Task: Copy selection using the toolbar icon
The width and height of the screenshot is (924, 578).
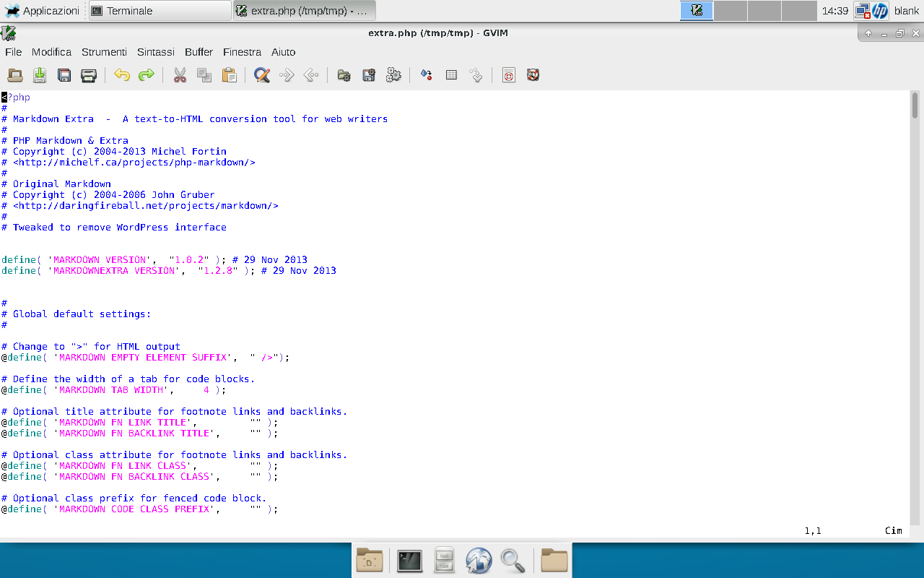Action: click(204, 75)
